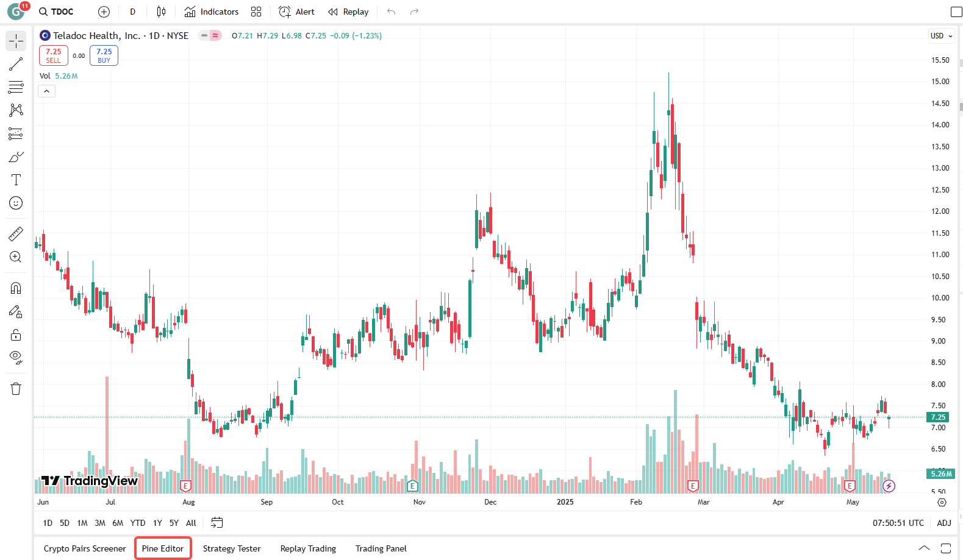
Task: Select the Text annotation tool
Action: tap(16, 180)
